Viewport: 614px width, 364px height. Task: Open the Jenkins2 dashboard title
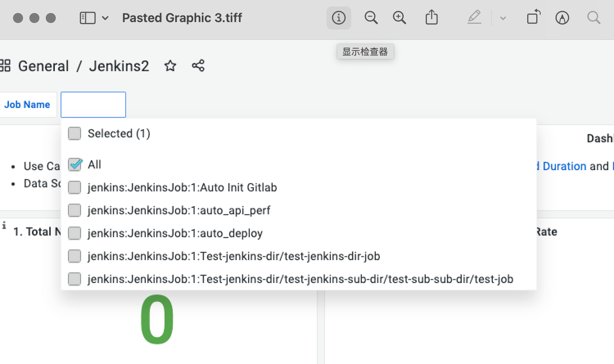119,66
